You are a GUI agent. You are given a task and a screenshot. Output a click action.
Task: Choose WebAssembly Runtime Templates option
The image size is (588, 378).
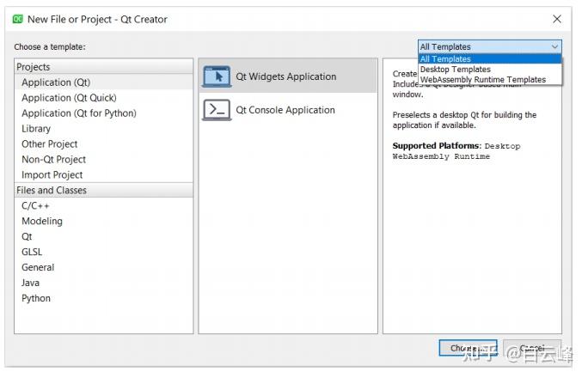[482, 80]
